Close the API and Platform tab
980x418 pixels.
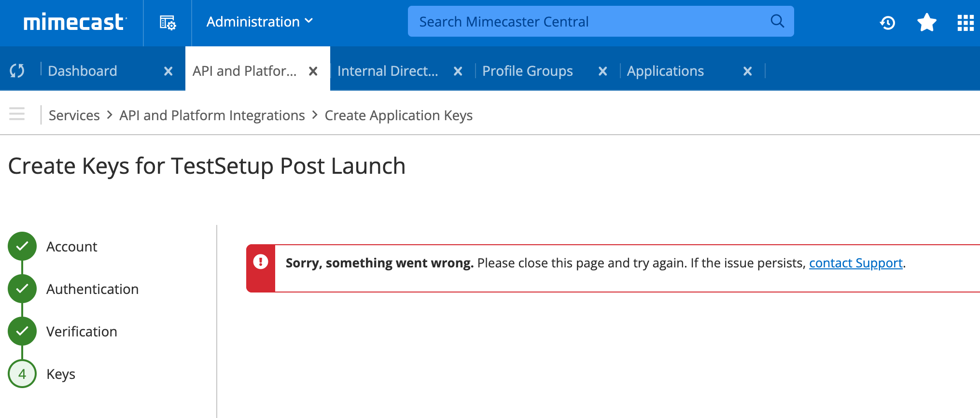pyautogui.click(x=313, y=71)
